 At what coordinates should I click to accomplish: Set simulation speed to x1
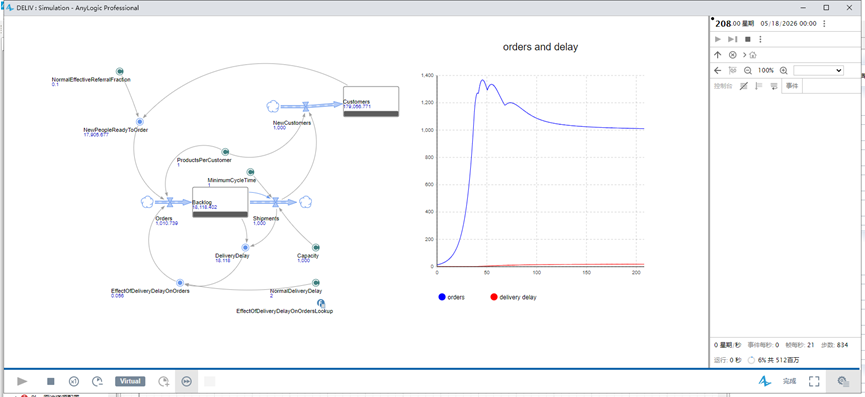tap(74, 381)
